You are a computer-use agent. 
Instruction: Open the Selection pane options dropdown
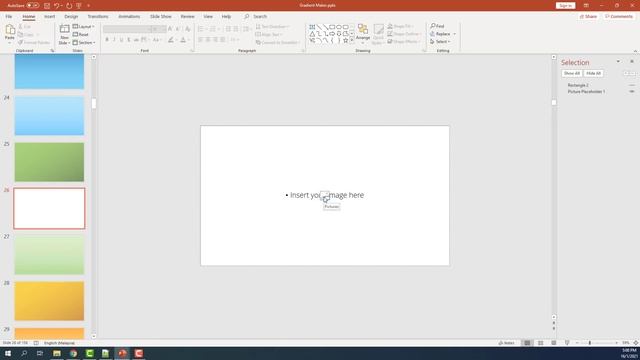tap(618, 62)
